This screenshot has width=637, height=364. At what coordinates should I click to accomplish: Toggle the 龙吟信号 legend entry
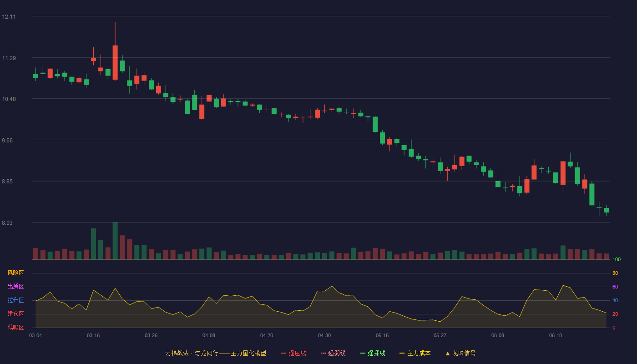point(460,353)
